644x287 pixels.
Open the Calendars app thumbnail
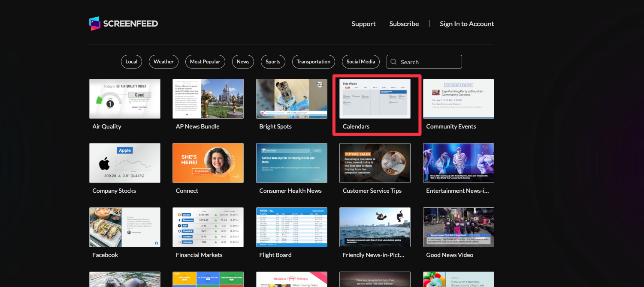tap(375, 99)
